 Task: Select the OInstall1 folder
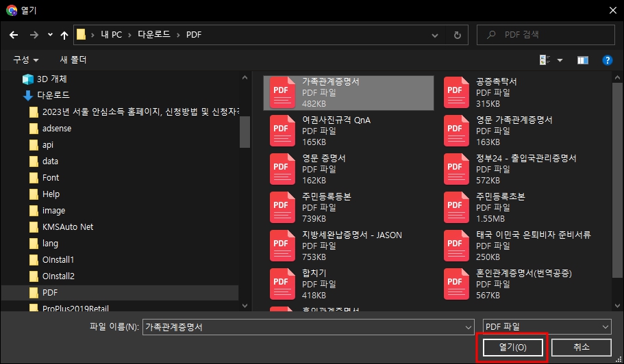coord(58,259)
